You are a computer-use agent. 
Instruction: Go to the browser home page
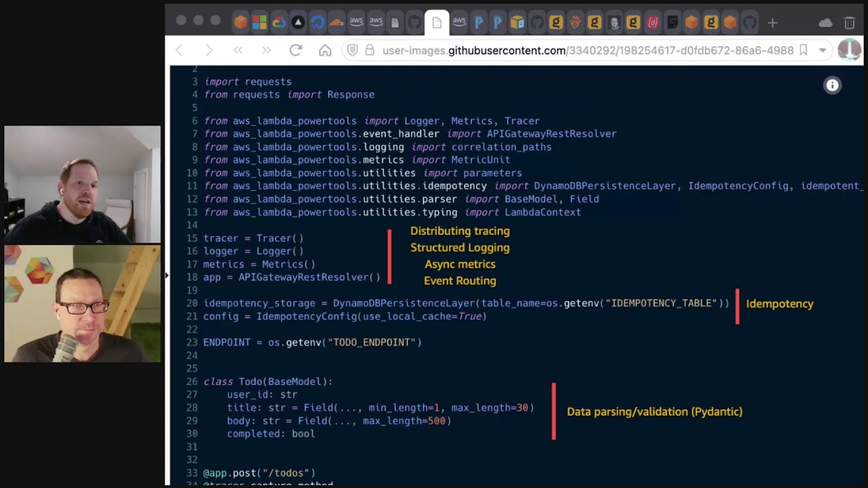click(x=325, y=50)
